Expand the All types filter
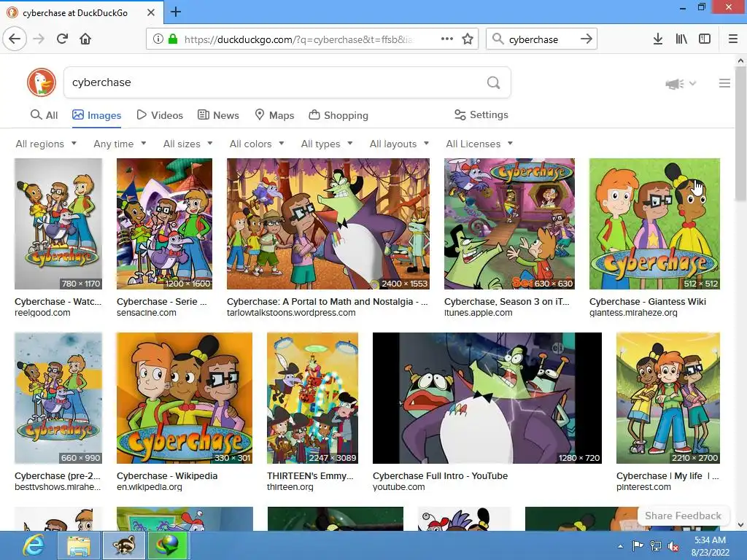 pos(327,144)
